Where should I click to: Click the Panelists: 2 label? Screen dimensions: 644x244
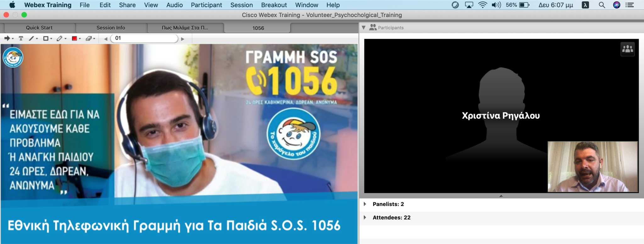coord(388,204)
